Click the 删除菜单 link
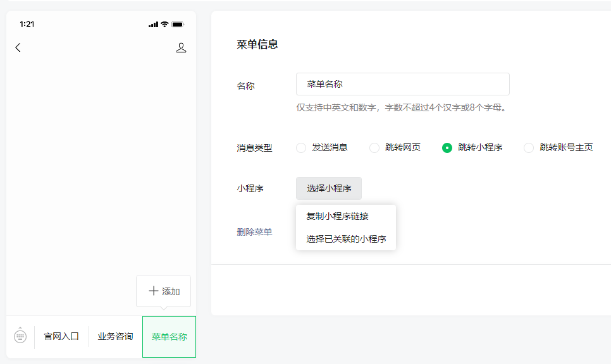The width and height of the screenshot is (611, 364). pos(254,232)
